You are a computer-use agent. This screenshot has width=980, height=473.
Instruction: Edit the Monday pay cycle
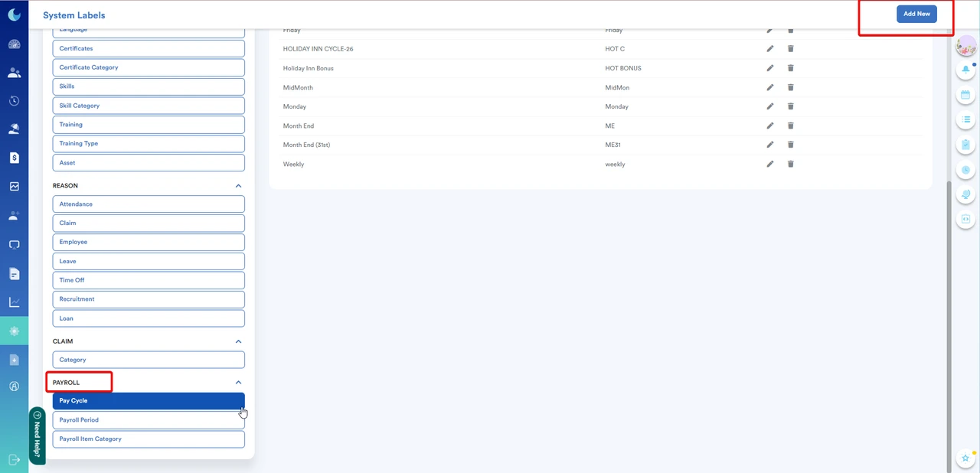coord(770,106)
